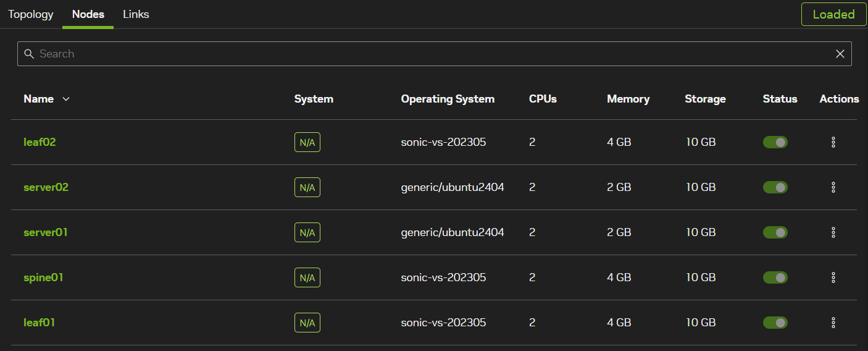Switch to the Links tab

coord(136,14)
